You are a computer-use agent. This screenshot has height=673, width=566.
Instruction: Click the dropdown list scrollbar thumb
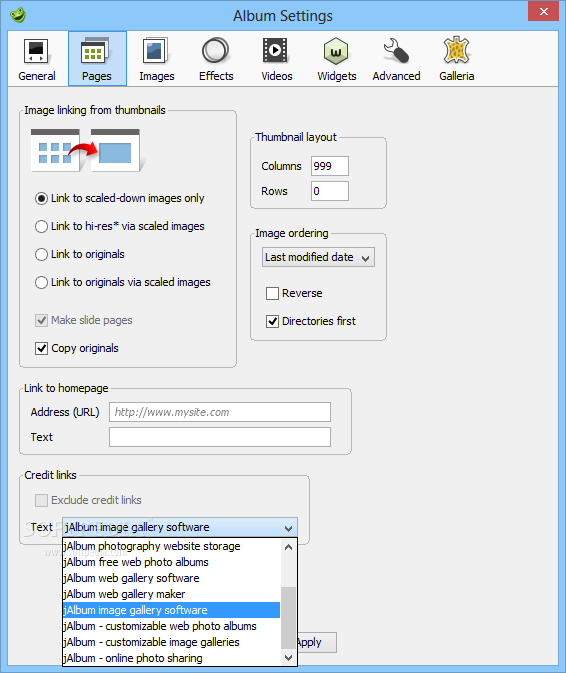[288, 618]
